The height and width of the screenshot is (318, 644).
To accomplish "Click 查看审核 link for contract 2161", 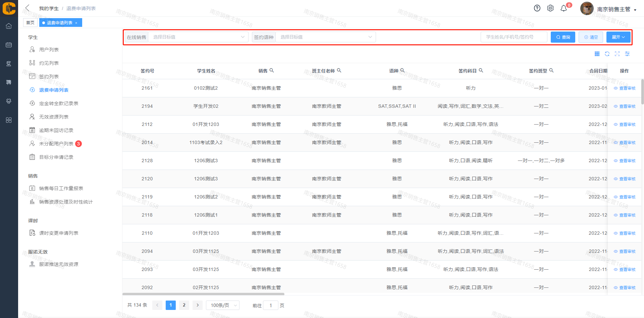I will [627, 88].
